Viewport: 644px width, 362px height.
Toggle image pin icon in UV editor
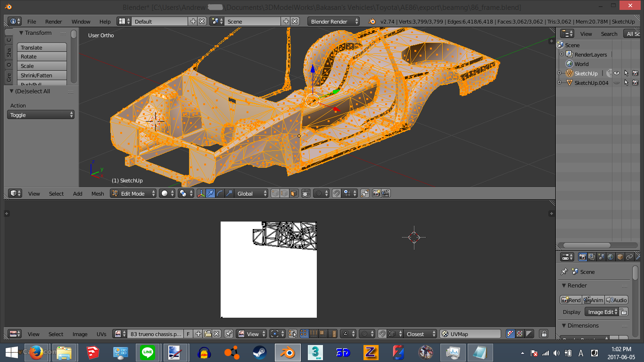pos(229,334)
